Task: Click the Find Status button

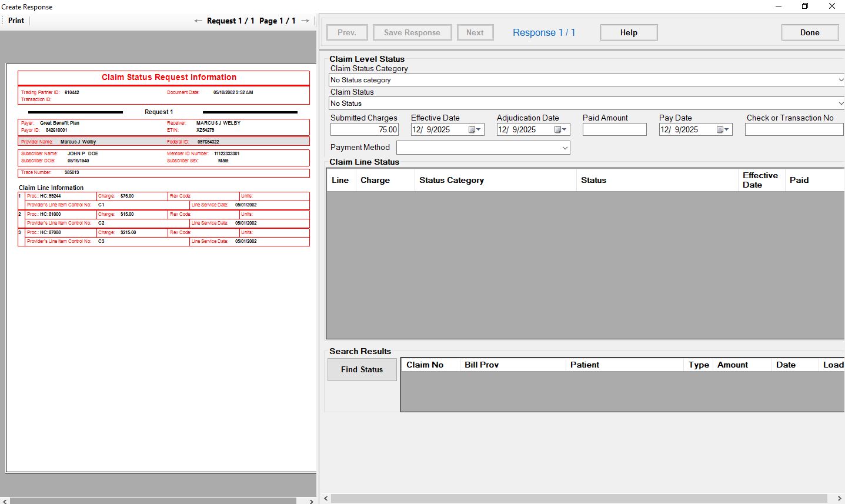Action: (x=362, y=369)
